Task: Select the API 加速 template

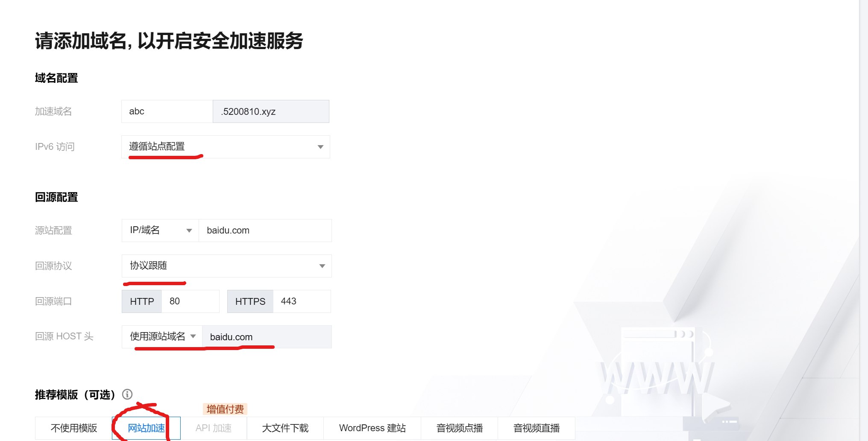Action: pyautogui.click(x=214, y=428)
